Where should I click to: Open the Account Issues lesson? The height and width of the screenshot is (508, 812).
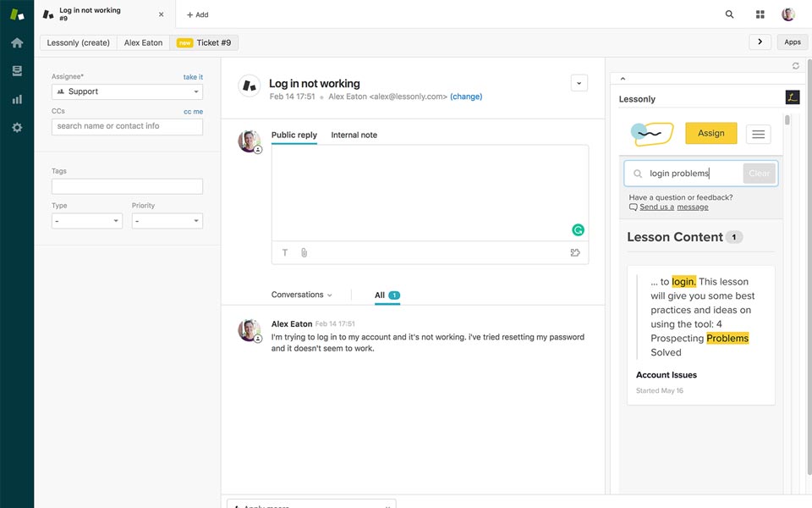tap(667, 375)
